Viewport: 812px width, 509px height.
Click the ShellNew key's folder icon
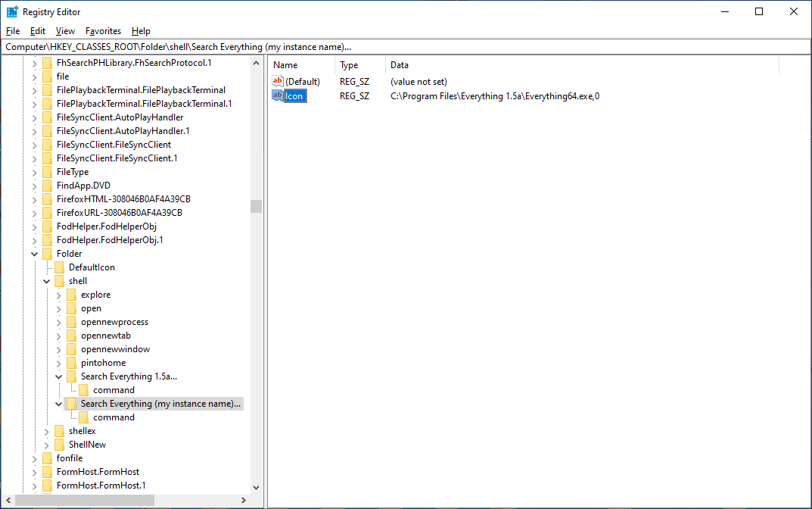(x=60, y=445)
